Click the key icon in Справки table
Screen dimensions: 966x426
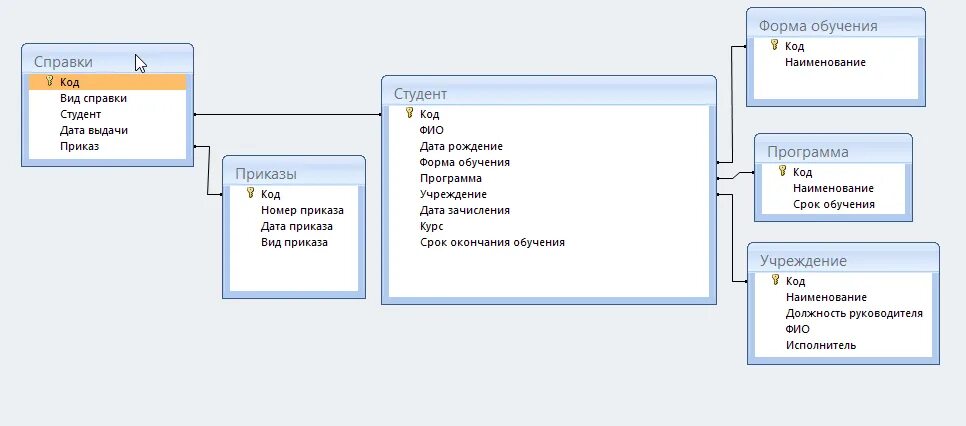(x=50, y=81)
